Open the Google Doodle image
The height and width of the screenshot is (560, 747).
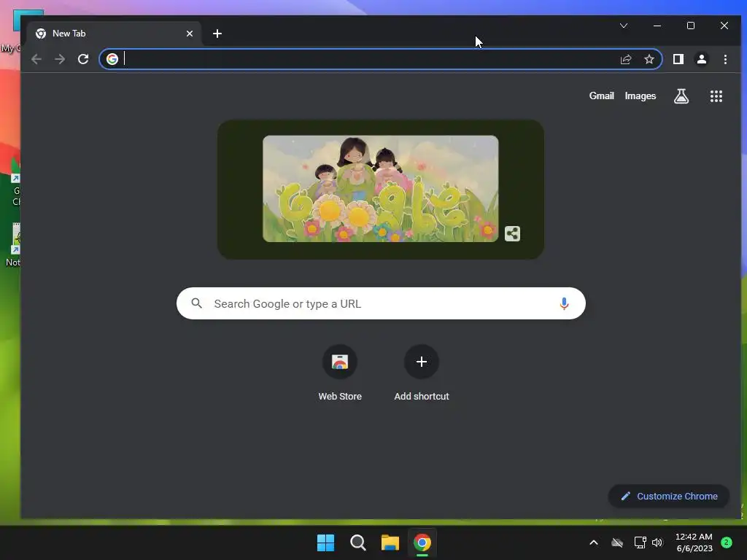(x=381, y=189)
